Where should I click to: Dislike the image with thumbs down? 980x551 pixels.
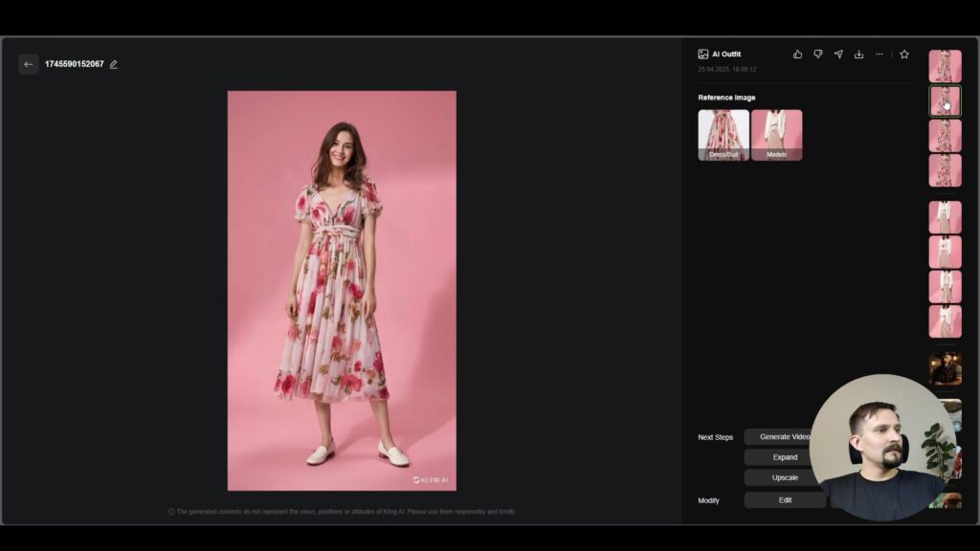(818, 55)
